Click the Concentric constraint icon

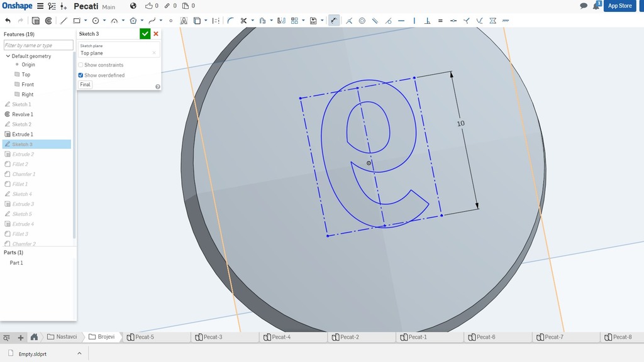[362, 21]
